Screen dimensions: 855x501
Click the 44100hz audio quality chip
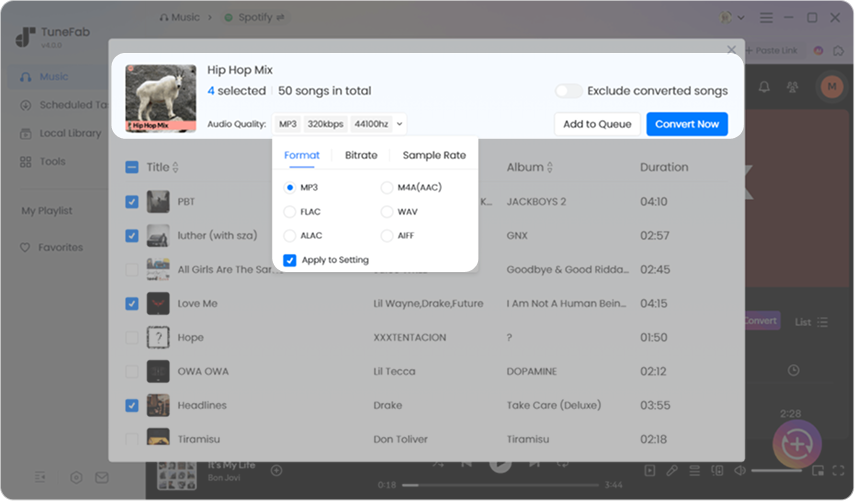point(371,124)
